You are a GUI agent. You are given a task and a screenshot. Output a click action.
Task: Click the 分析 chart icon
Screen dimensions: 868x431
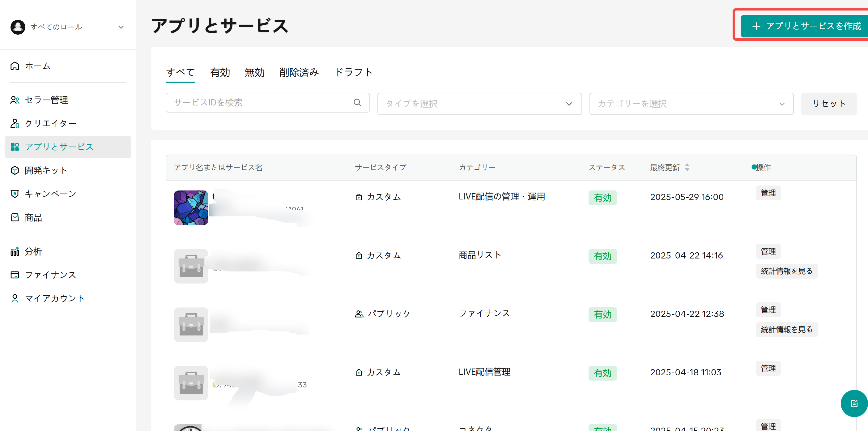(15, 251)
